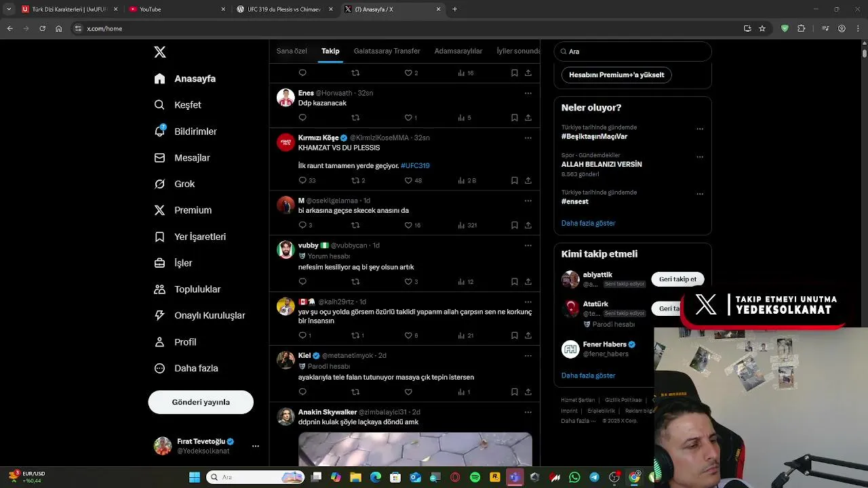Open more options on Kiel's post
Viewport: 868px width, 488px height.
pyautogui.click(x=528, y=355)
